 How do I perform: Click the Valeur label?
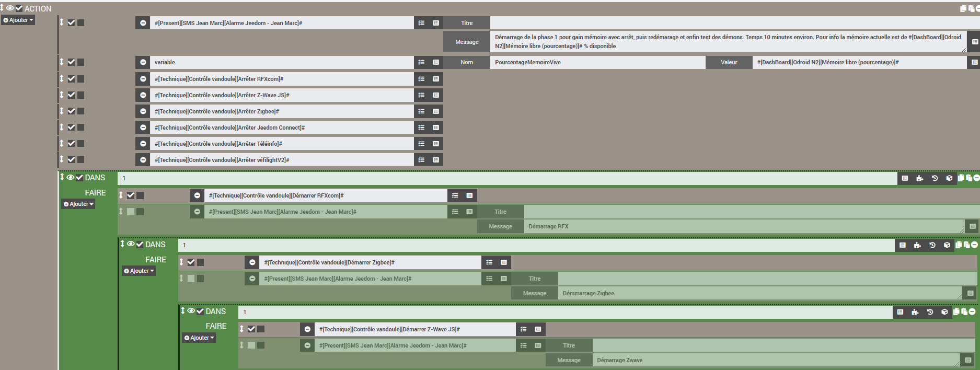pos(729,62)
